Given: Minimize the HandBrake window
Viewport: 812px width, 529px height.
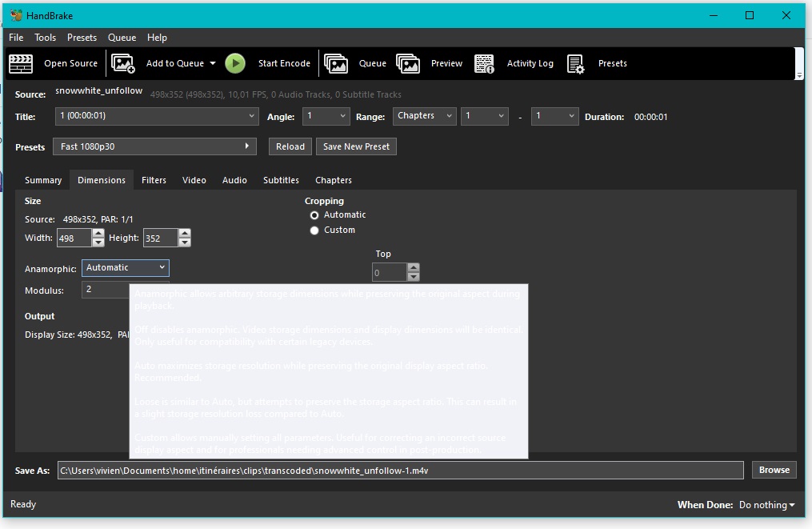Looking at the screenshot, I should (714, 15).
